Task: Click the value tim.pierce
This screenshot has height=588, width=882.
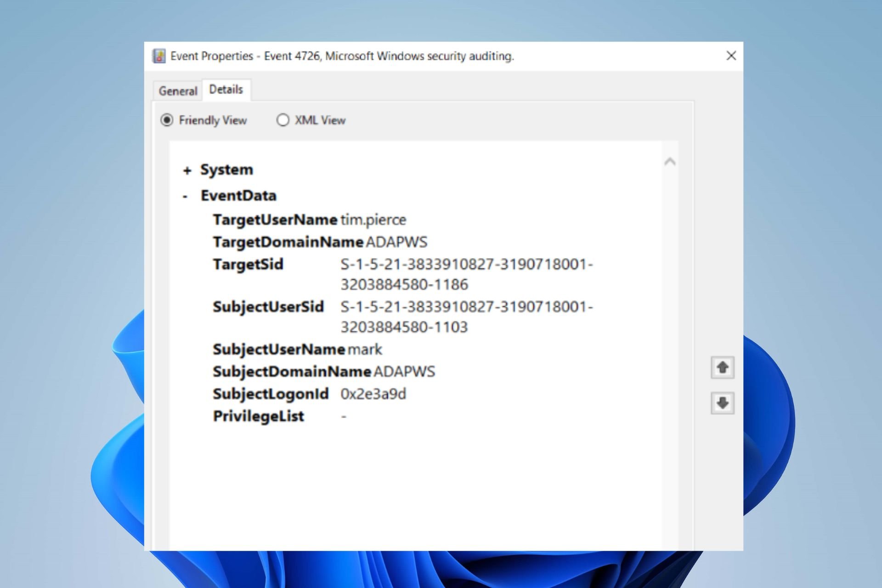Action: (373, 220)
